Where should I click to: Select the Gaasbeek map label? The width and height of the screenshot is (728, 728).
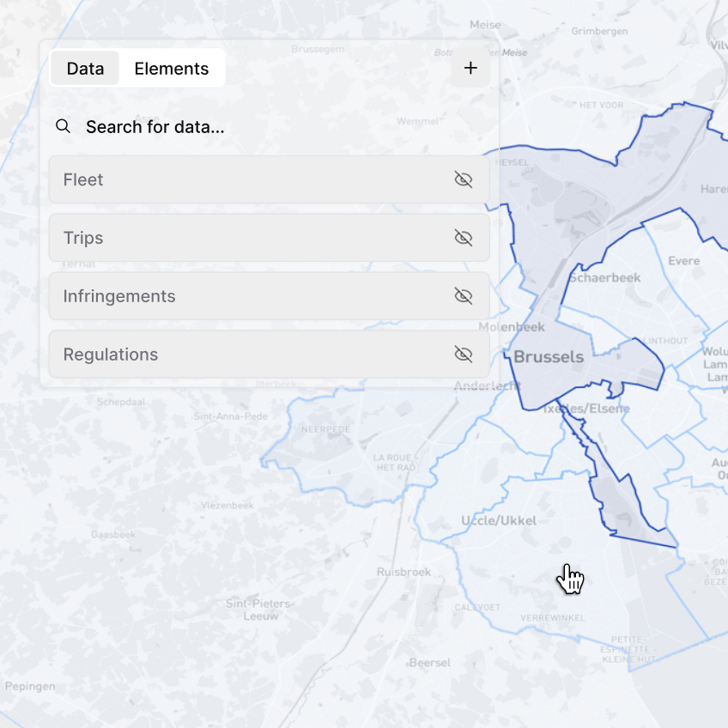pyautogui.click(x=113, y=534)
